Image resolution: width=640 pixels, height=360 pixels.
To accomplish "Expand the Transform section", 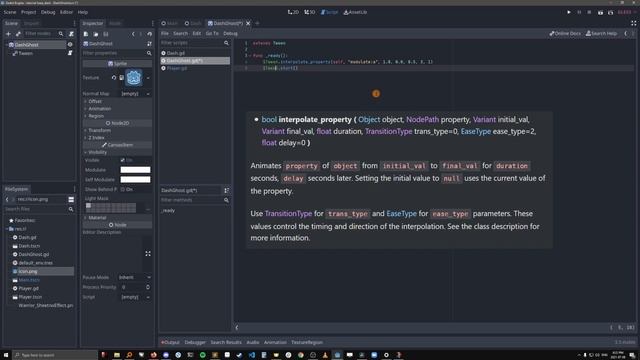I will (99, 130).
